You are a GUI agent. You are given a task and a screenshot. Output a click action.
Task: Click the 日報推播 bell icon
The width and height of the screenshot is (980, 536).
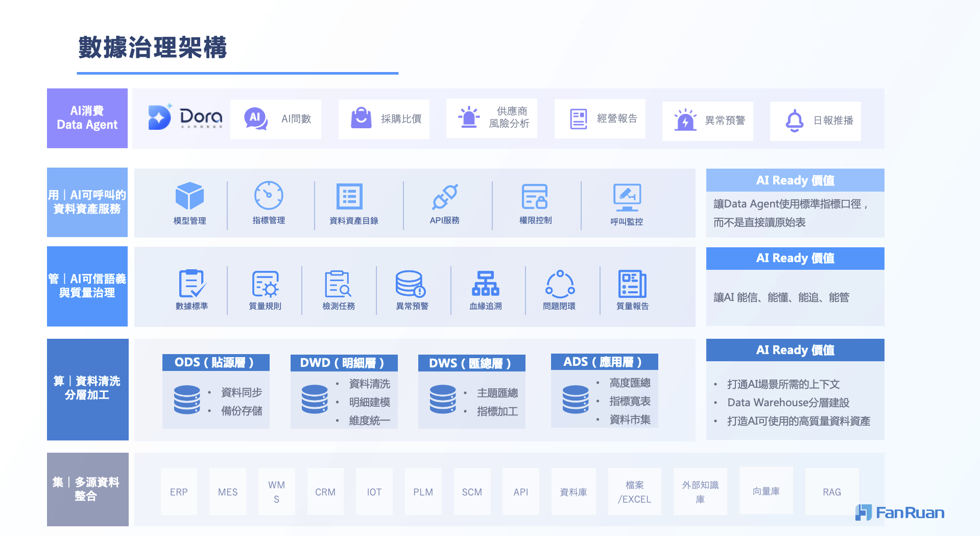pos(795,121)
